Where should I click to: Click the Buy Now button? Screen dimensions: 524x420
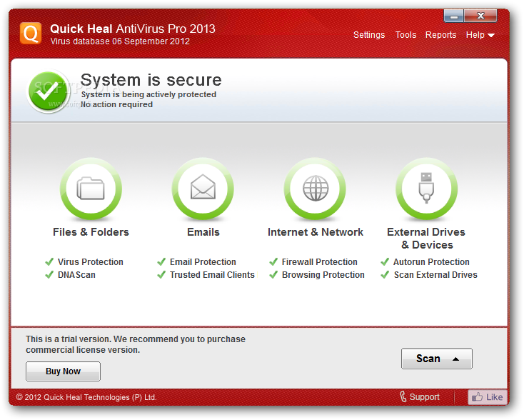63,371
